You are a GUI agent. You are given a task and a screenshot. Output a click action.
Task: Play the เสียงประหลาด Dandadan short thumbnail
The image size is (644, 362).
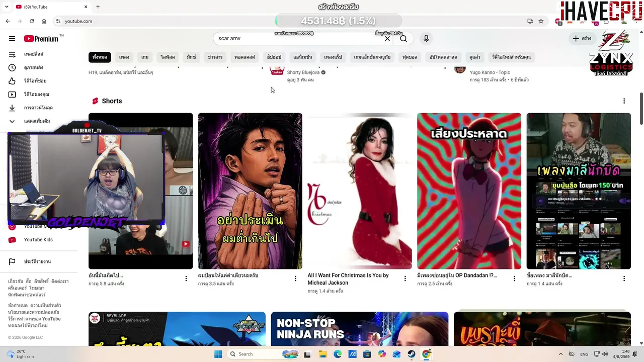tap(469, 191)
